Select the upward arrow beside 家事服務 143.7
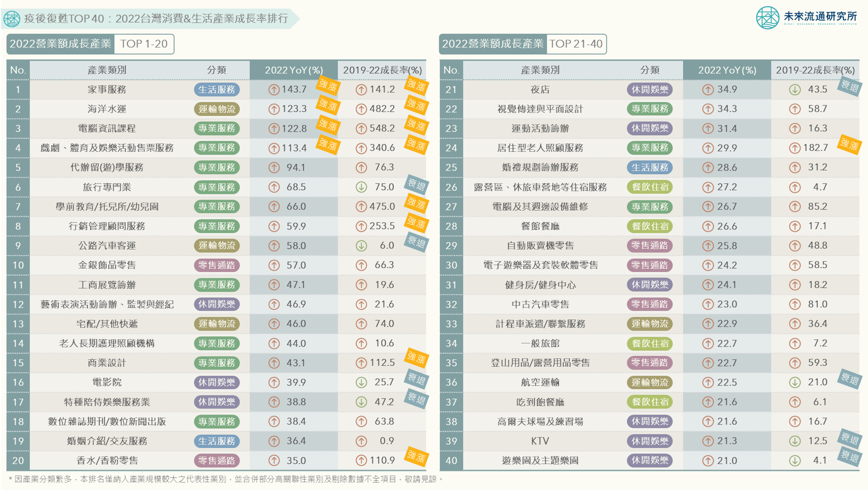868x490 pixels. [274, 90]
